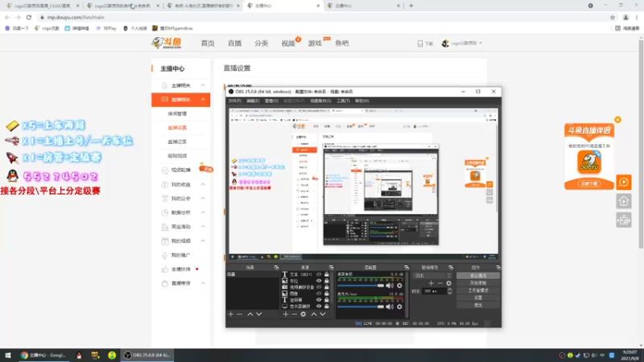Toggle visibility of 显示器捕获 source
The height and width of the screenshot is (362, 644).
319,306
